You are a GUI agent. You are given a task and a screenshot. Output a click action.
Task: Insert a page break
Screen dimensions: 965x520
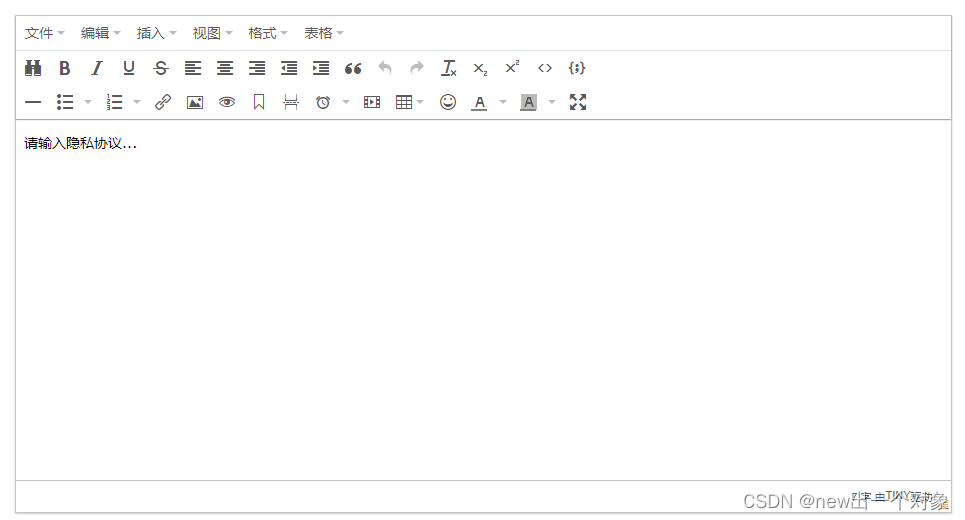pos(291,102)
